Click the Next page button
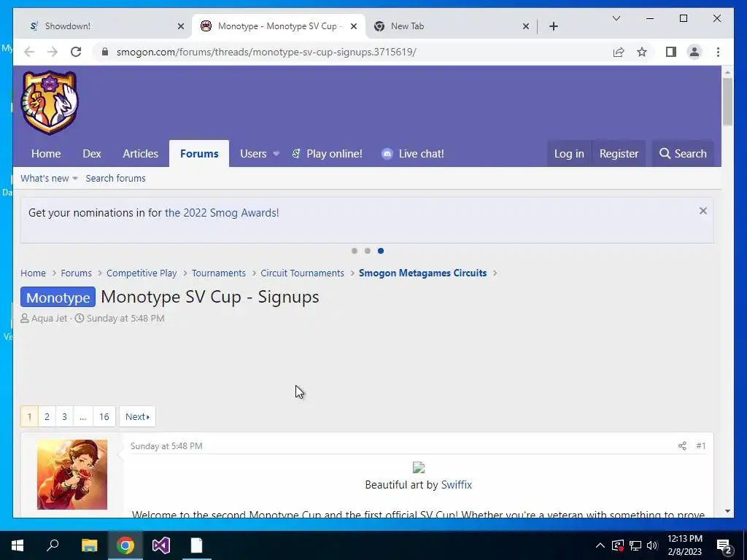Viewport: 747px width, 560px height. click(x=137, y=416)
